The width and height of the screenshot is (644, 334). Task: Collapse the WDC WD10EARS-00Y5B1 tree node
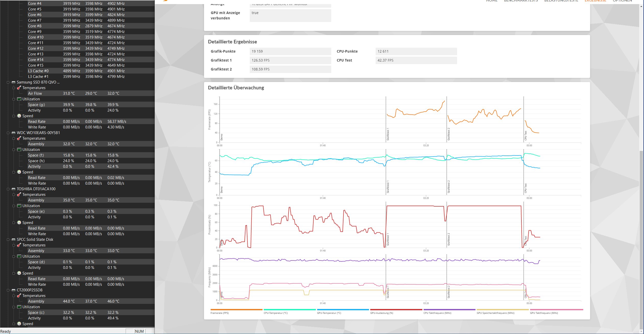pos(8,133)
